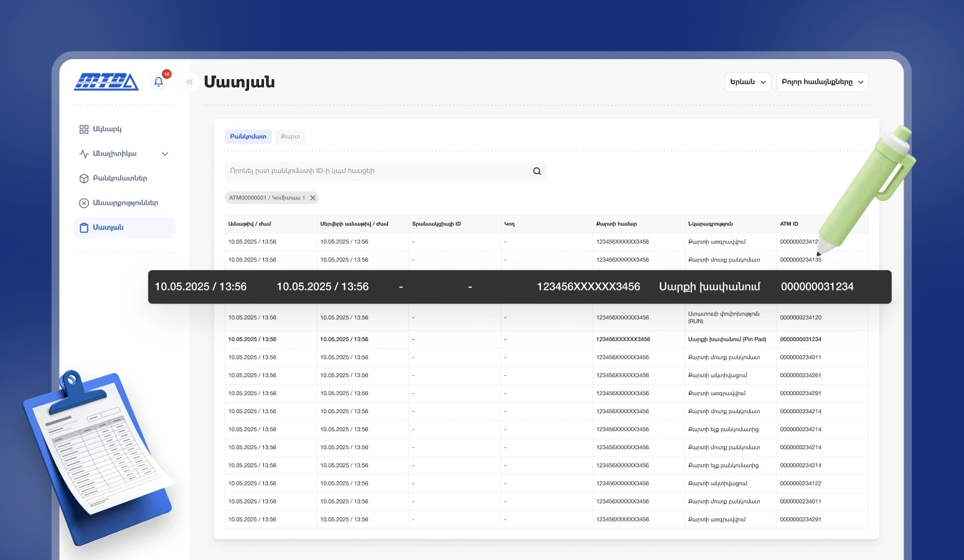
Task: Open Անսարքություններ in the sidebar
Action: point(124,203)
